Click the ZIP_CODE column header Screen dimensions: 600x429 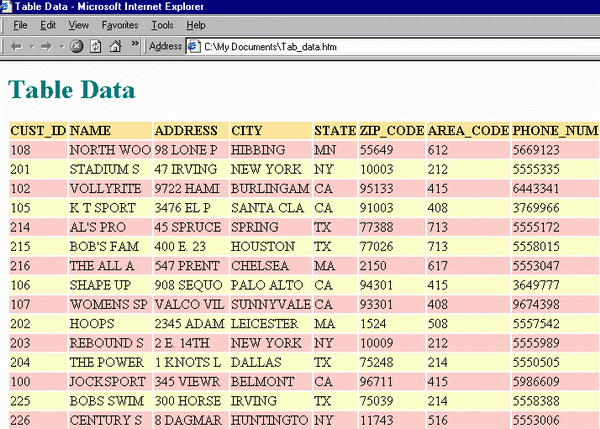tap(392, 131)
